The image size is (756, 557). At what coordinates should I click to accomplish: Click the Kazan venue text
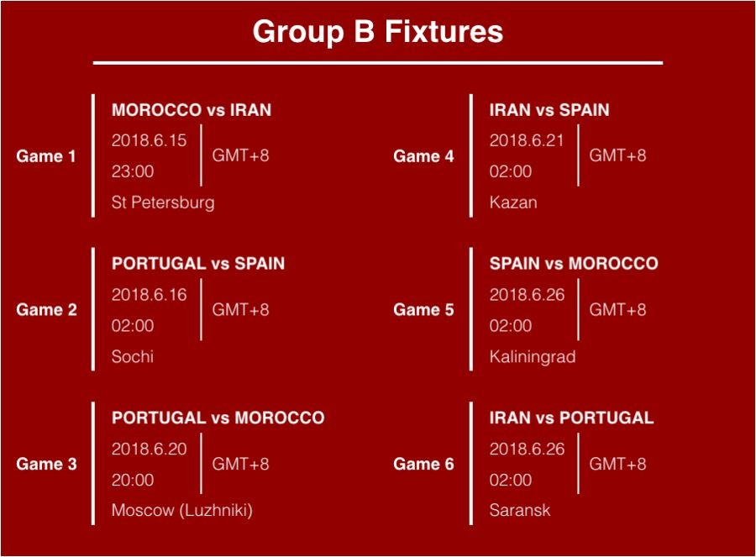pyautogui.click(x=513, y=202)
